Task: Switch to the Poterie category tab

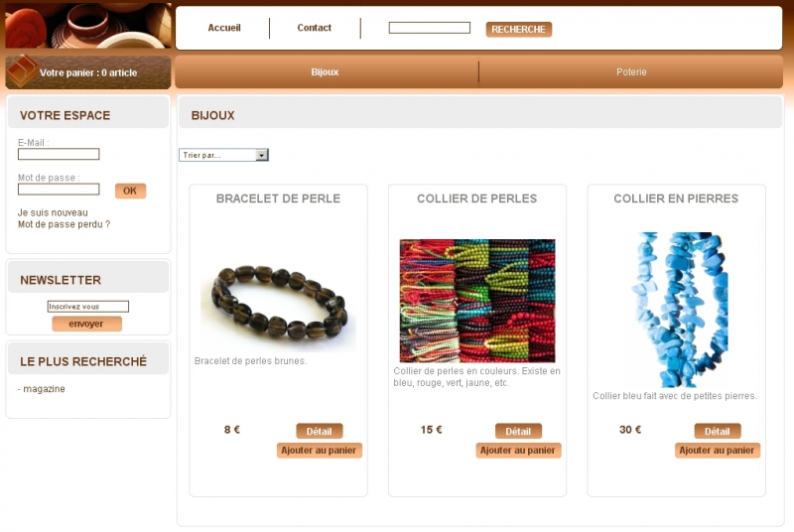Action: [x=631, y=71]
